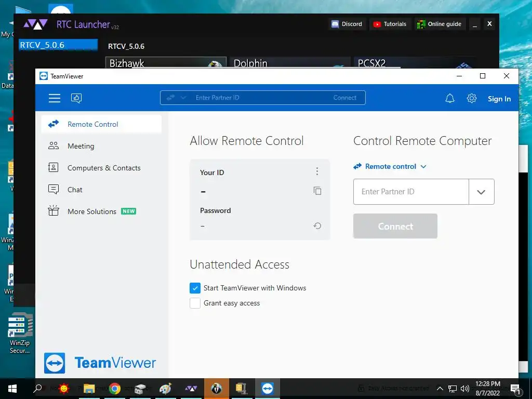The image size is (532, 399).
Task: Select the Remote Control tab
Action: tap(101, 124)
